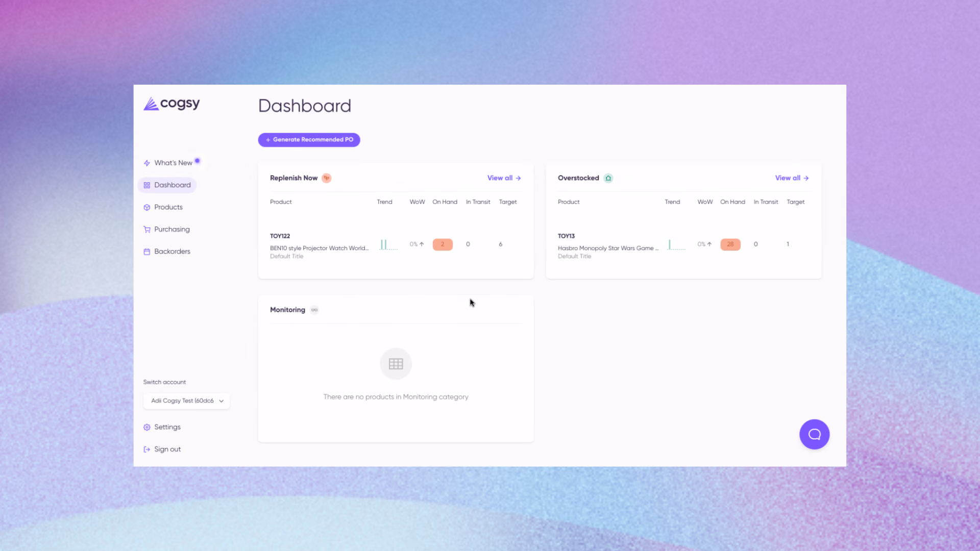This screenshot has height=551, width=980.
Task: Click the empty table icon in Monitoring
Action: pos(396,364)
